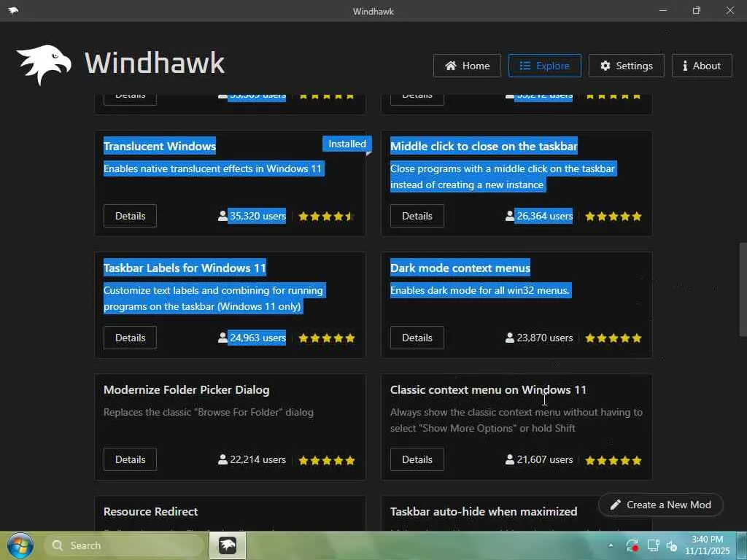Click the Middle click to close title
This screenshot has height=560, width=747.
(x=484, y=146)
